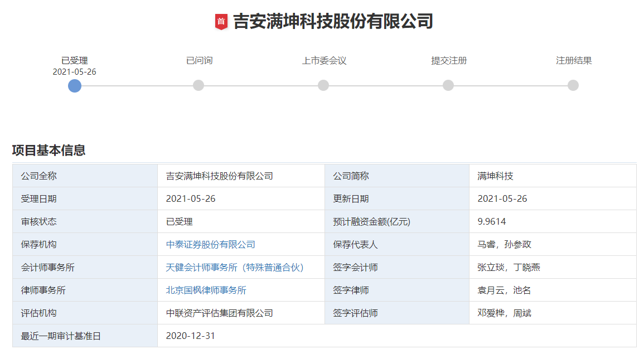
Task: Click the 签字评估师 label cell
Action: pyautogui.click(x=397, y=313)
